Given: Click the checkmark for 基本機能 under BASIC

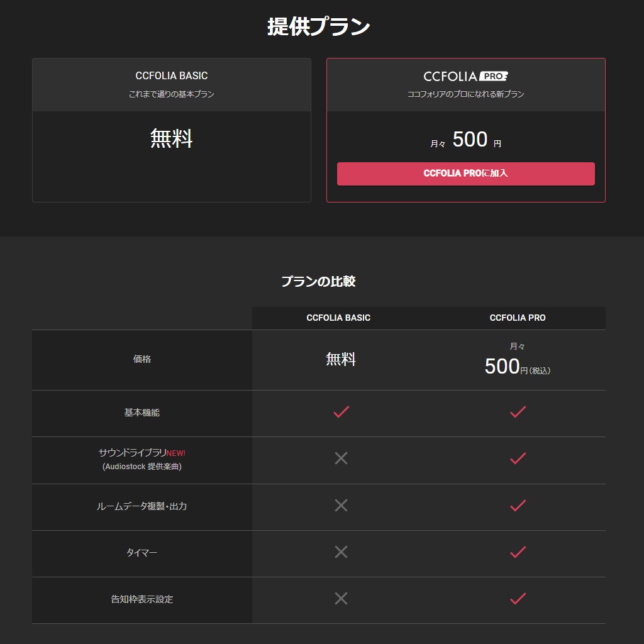Looking at the screenshot, I should (341, 411).
